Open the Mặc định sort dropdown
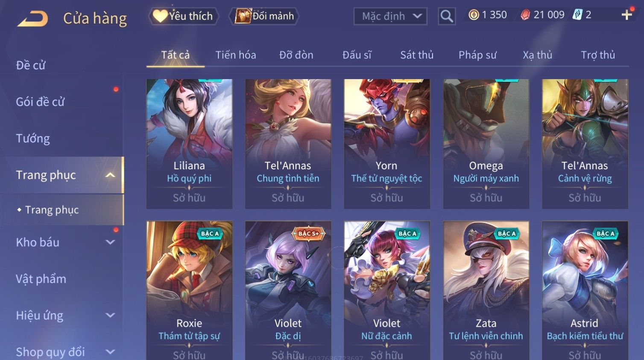 point(390,16)
